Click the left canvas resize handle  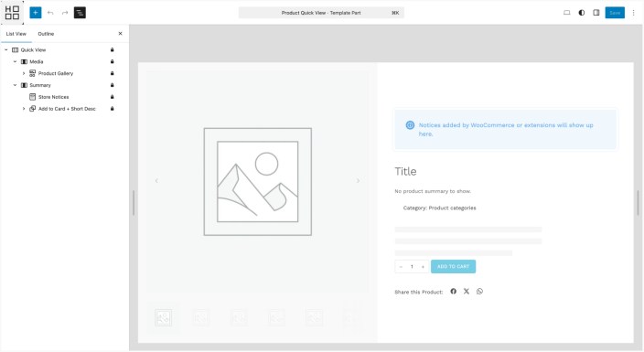click(134, 202)
